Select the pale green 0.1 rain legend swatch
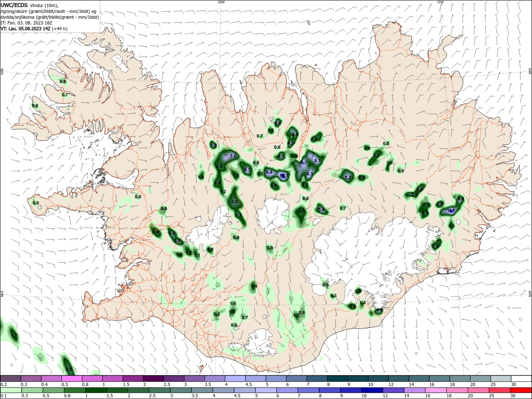Screen dimensions: 532x399 click(x=11, y=390)
